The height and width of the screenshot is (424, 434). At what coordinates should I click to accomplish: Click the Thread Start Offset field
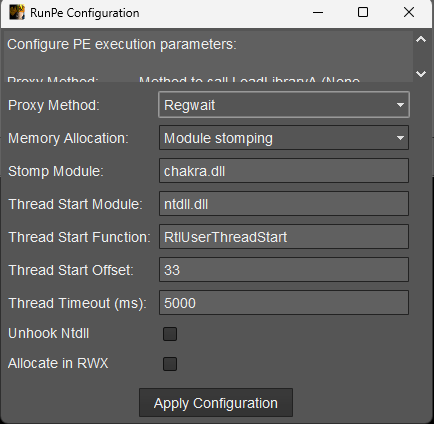(284, 270)
